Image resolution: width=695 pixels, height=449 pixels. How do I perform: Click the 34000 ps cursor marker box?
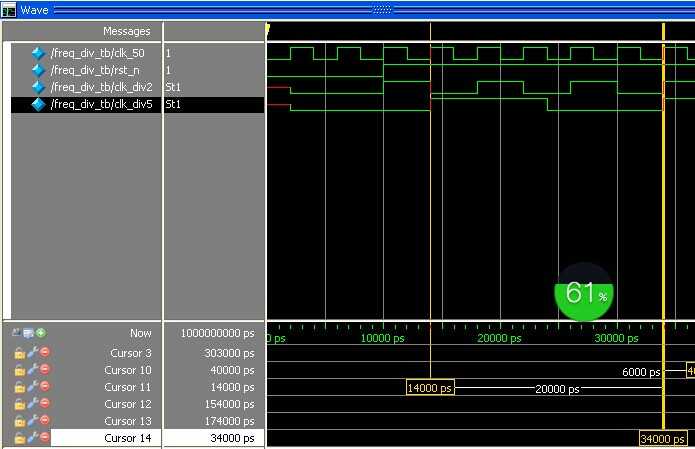tap(663, 439)
